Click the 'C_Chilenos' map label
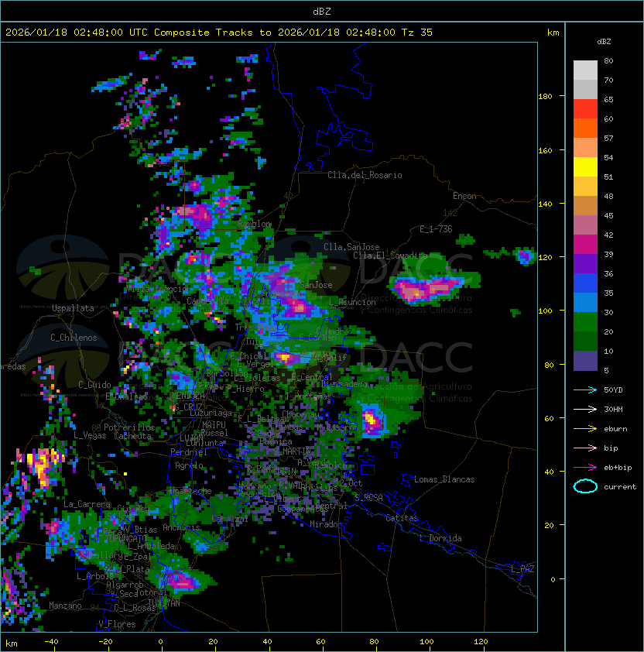Image resolution: width=644 pixels, height=652 pixels. pyautogui.click(x=74, y=338)
